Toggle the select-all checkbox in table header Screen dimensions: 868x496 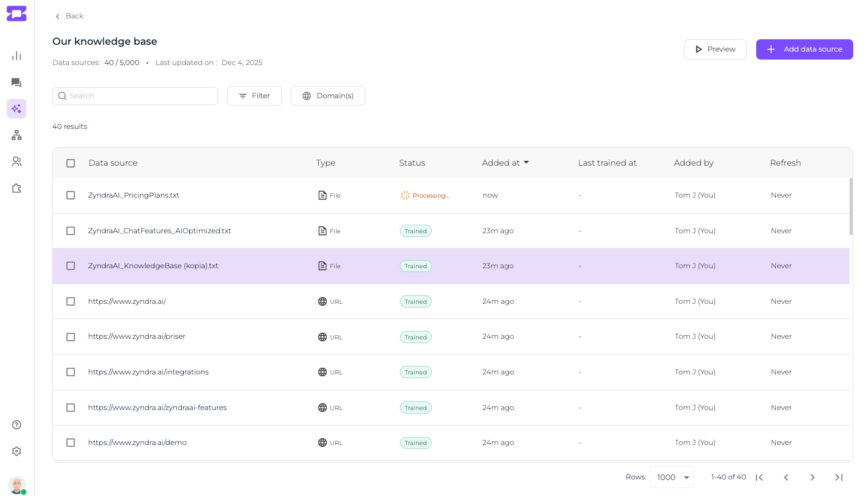coord(71,163)
